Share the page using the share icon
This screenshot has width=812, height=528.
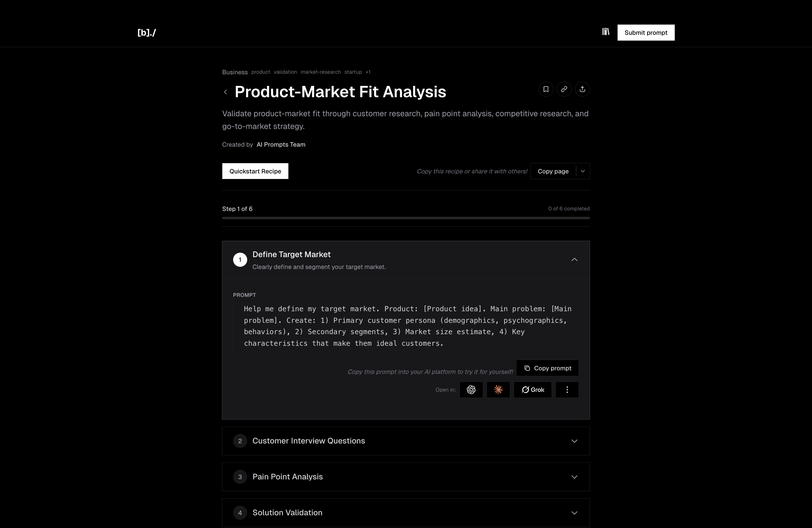coord(582,89)
